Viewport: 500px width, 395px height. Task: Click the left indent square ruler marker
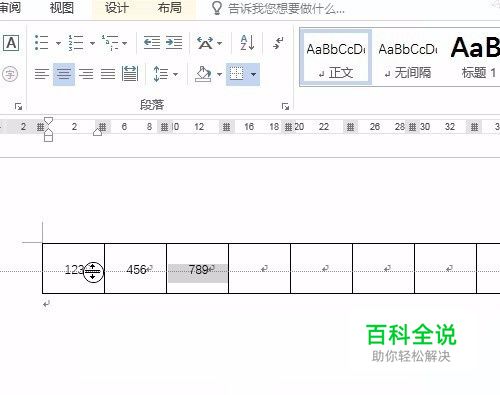[x=48, y=138]
